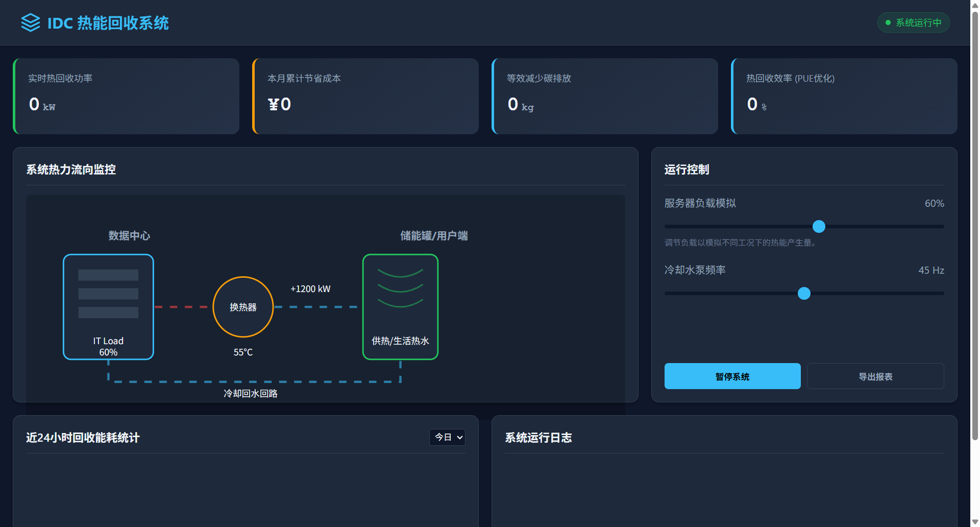Click the scrollbar down arrow

pyautogui.click(x=975, y=522)
